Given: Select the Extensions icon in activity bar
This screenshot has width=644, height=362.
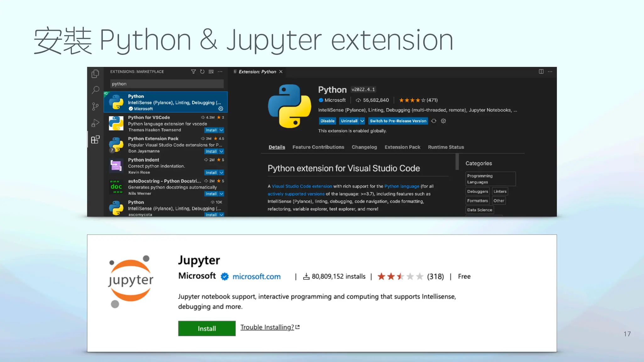Looking at the screenshot, I should 95,140.
